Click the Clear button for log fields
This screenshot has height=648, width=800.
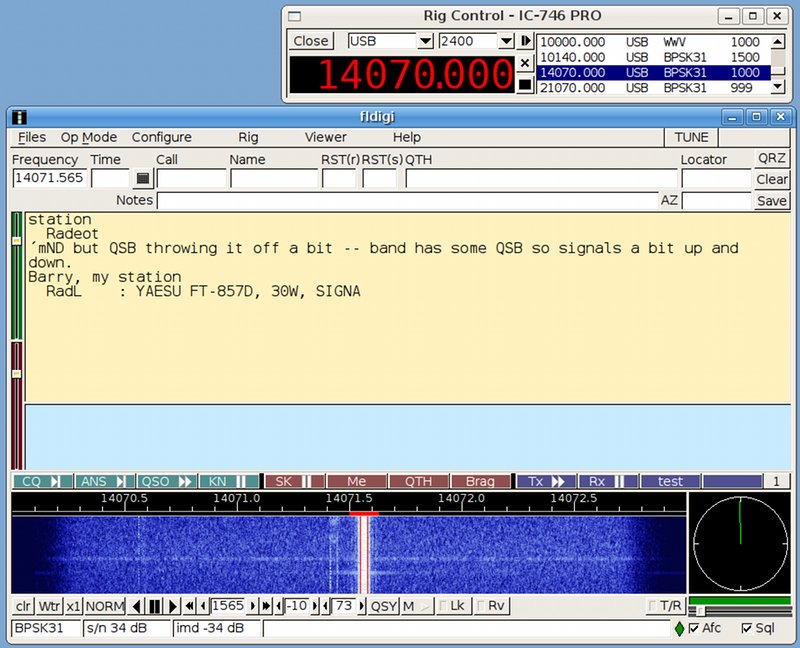point(771,180)
